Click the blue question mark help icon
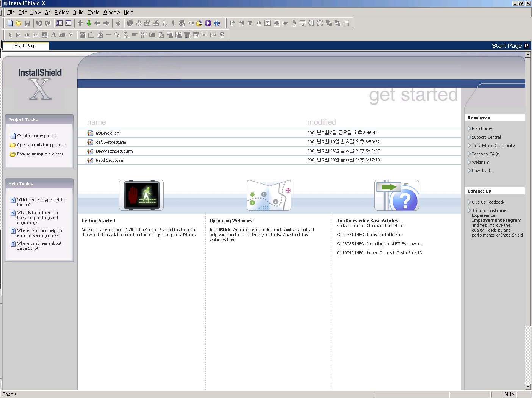Screen dimensions: 532x398 click(x=217, y=23)
